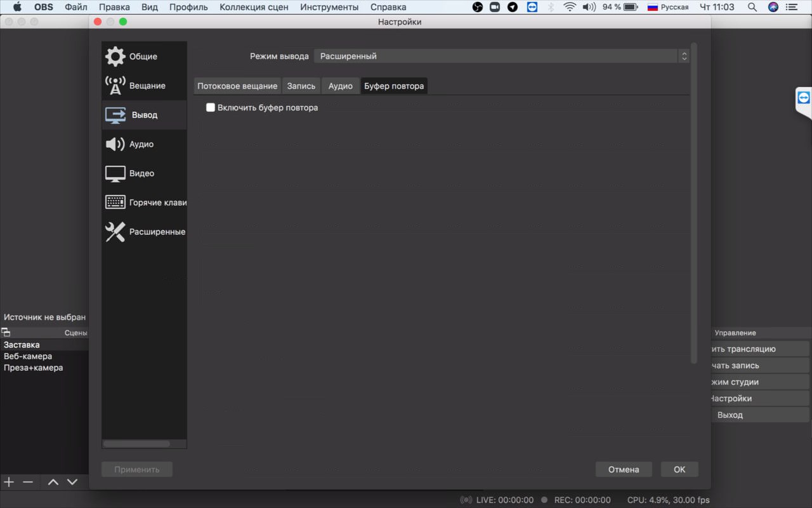Screen dimensions: 812x508
Task: Open the Правка menu
Action: 114,7
